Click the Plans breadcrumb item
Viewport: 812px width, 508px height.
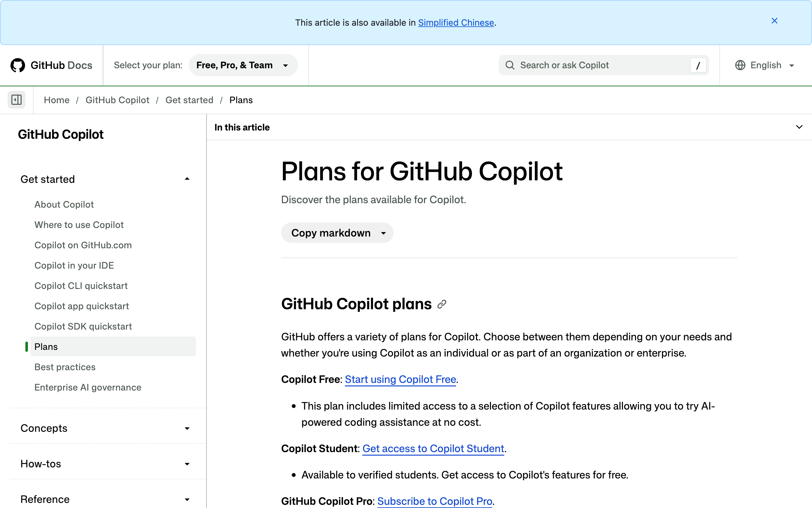point(241,100)
